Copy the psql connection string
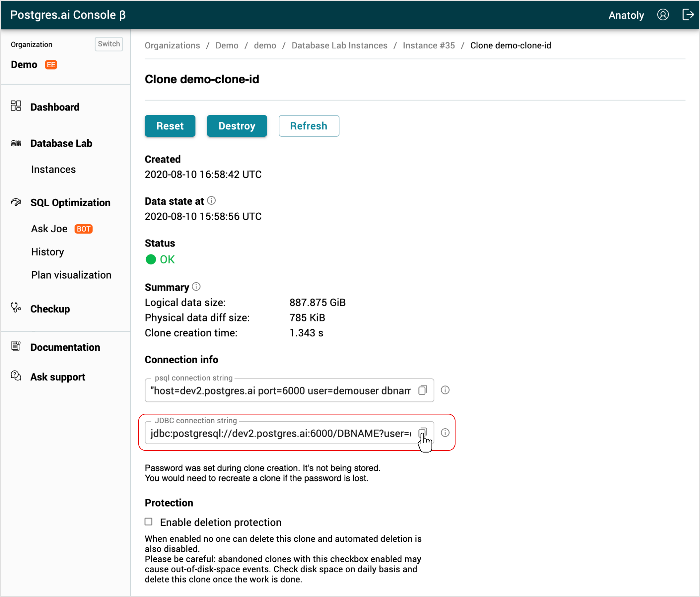This screenshot has width=700, height=597. point(422,390)
